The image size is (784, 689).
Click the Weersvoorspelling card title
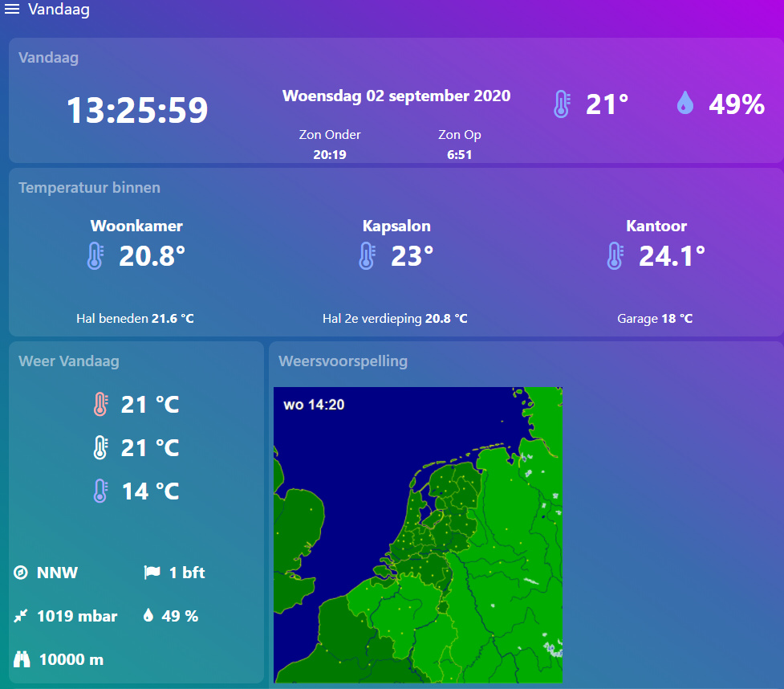[x=343, y=361]
